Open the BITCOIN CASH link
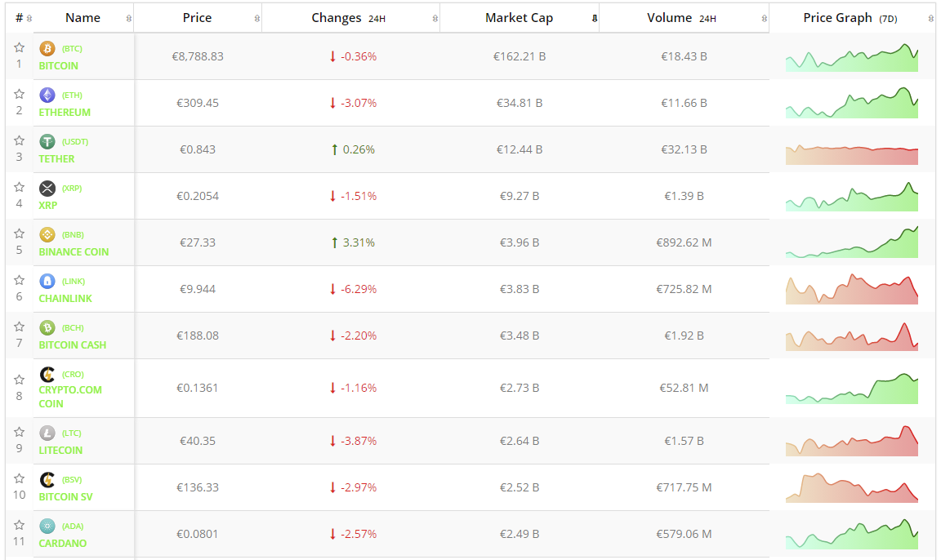 (x=72, y=345)
